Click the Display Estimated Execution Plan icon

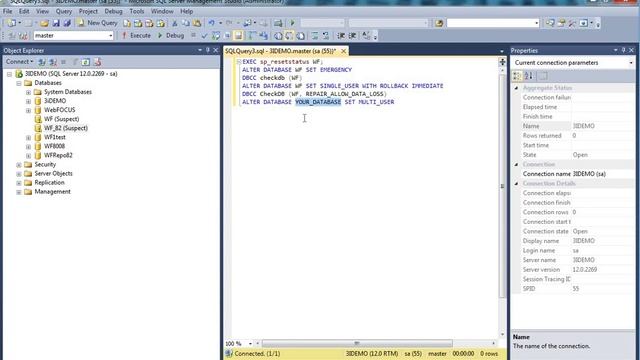click(216, 36)
